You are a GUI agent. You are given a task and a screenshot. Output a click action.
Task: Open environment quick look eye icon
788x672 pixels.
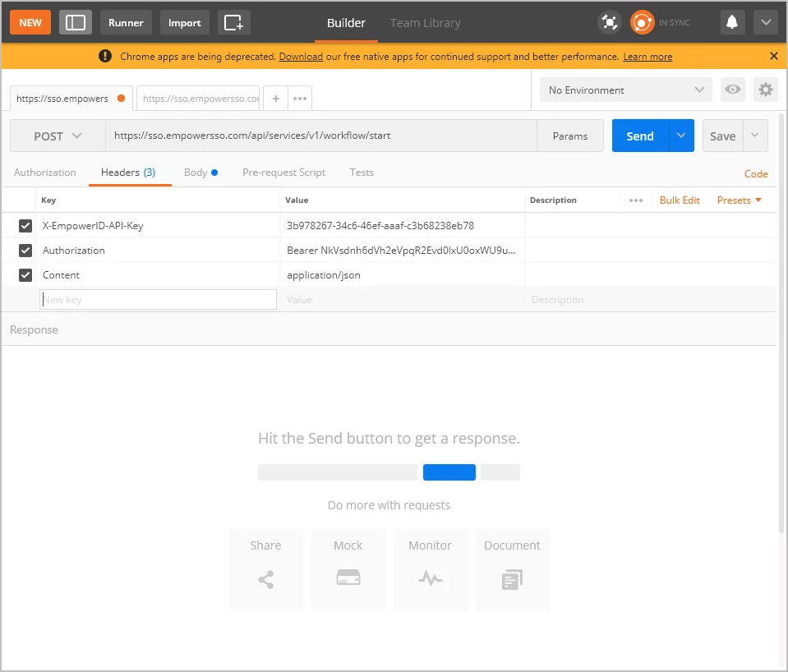(x=731, y=90)
